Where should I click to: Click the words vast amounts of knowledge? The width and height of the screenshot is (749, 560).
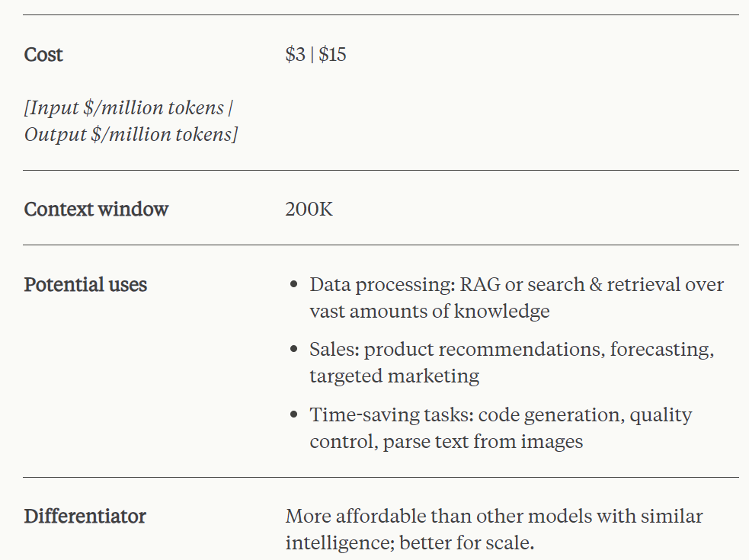pos(429,311)
